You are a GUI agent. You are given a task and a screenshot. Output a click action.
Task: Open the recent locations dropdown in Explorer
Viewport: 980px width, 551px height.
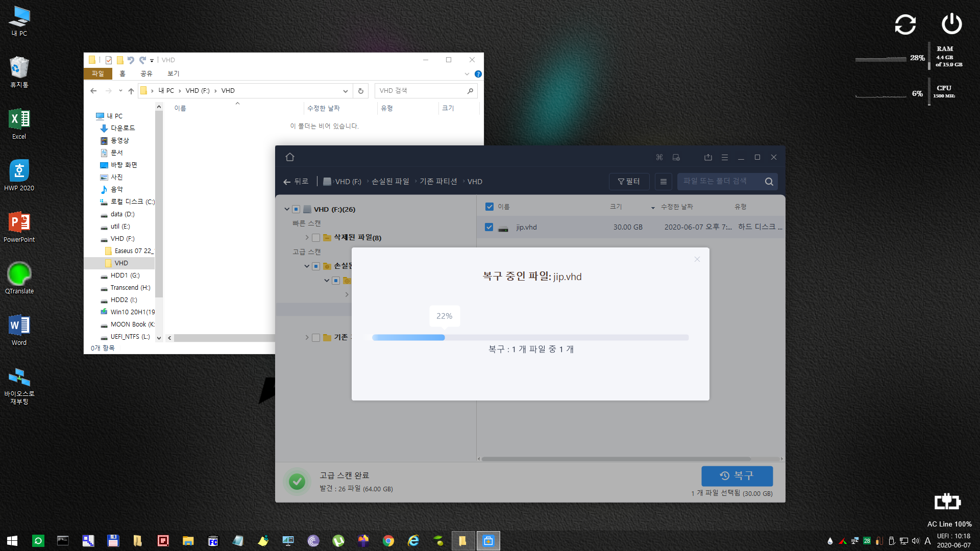pos(120,91)
